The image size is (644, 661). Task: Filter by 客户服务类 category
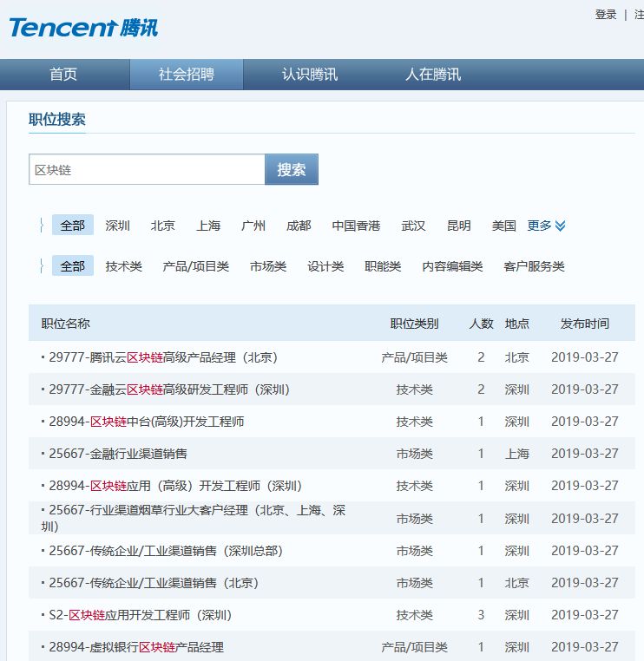click(534, 266)
